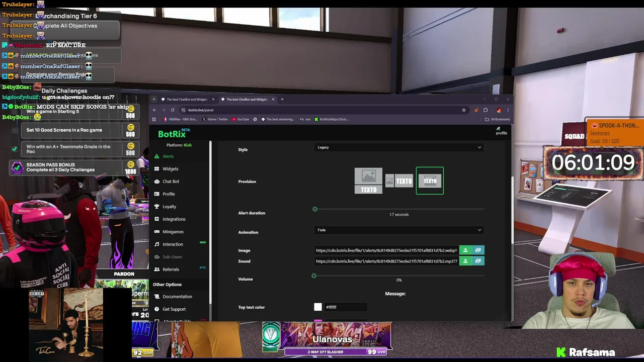Image resolution: width=644 pixels, height=362 pixels.
Task: Upload a file for the Image field
Action: 465,250
